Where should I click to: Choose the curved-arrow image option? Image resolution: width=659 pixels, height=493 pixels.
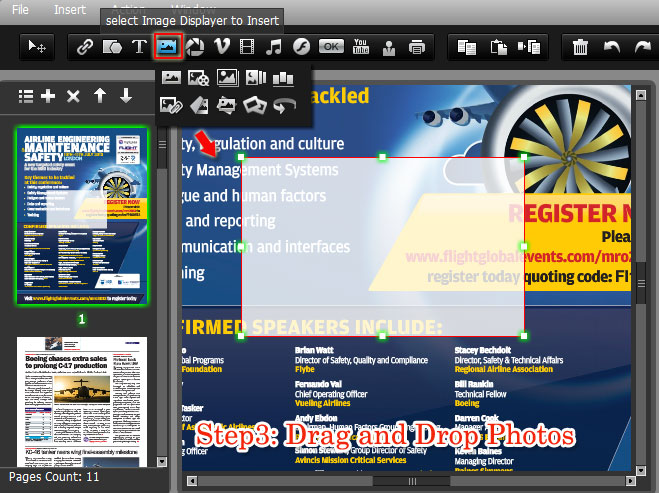tap(284, 106)
